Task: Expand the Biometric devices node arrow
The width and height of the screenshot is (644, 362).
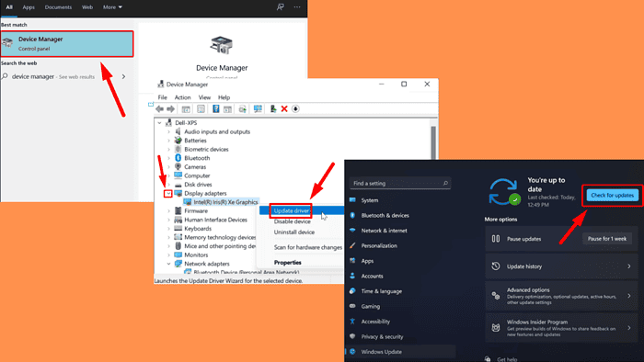Action: (x=168, y=149)
